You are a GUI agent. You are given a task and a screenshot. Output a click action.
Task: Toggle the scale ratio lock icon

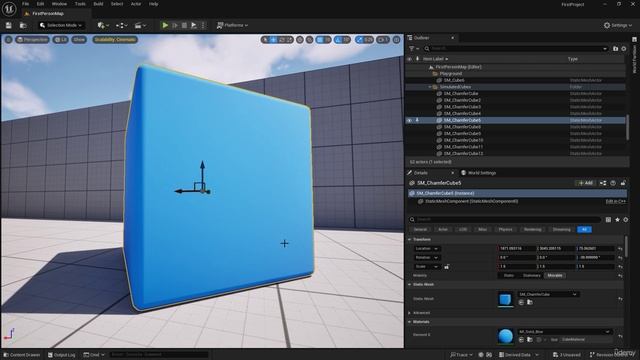tap(447, 267)
